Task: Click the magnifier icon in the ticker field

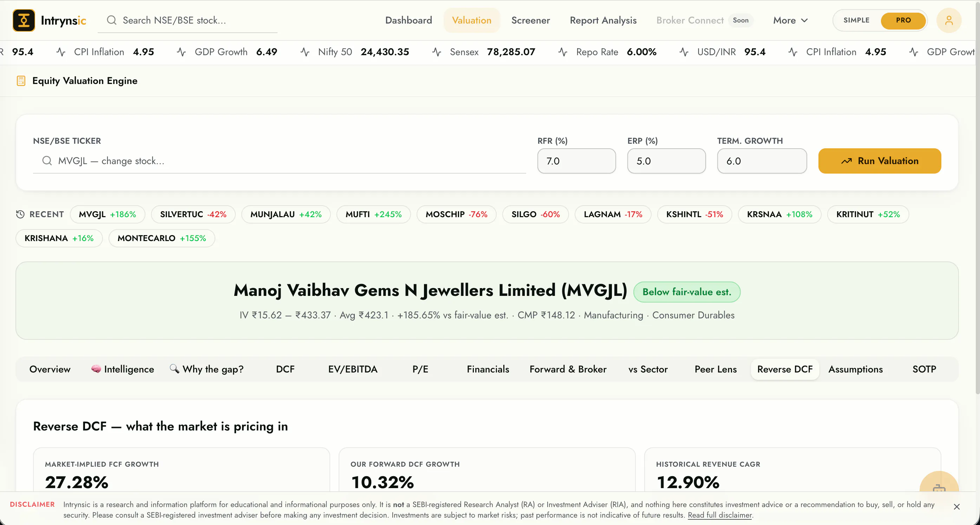Action: coord(47,161)
